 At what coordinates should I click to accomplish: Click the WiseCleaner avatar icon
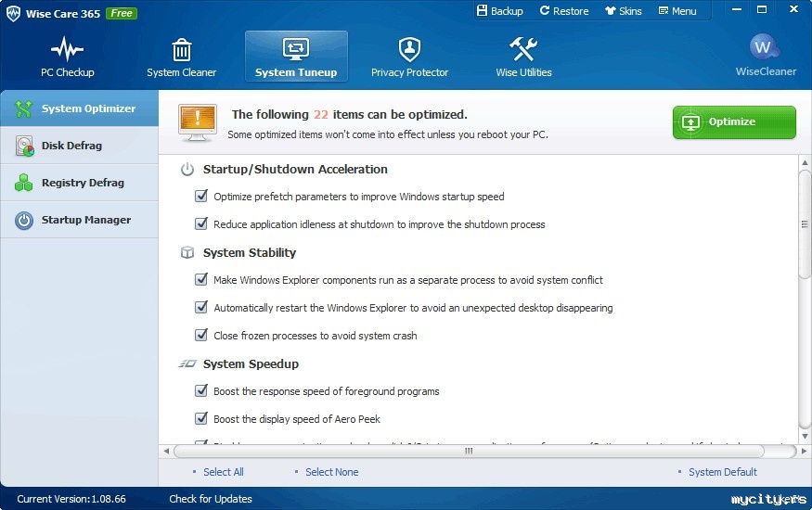tap(763, 47)
